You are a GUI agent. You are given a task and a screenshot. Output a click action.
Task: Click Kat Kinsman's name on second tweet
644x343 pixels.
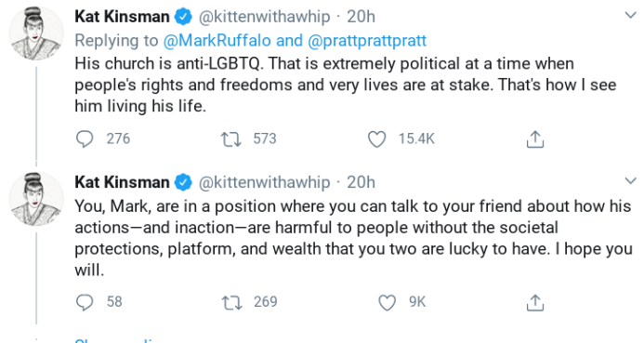(122, 182)
